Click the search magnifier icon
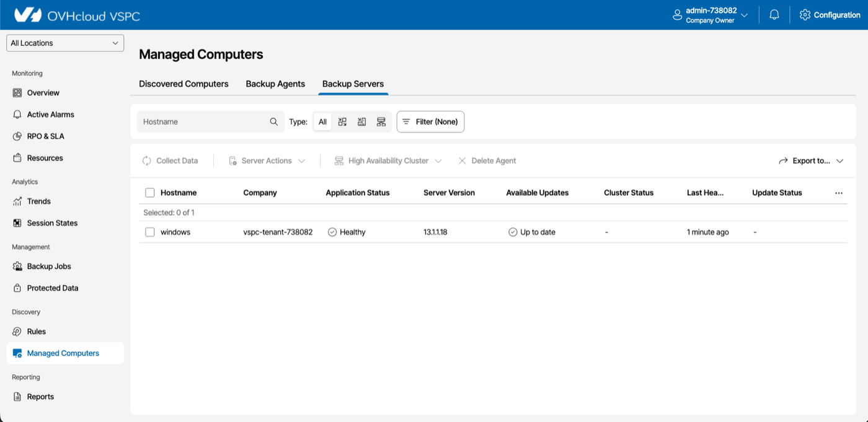 (274, 121)
